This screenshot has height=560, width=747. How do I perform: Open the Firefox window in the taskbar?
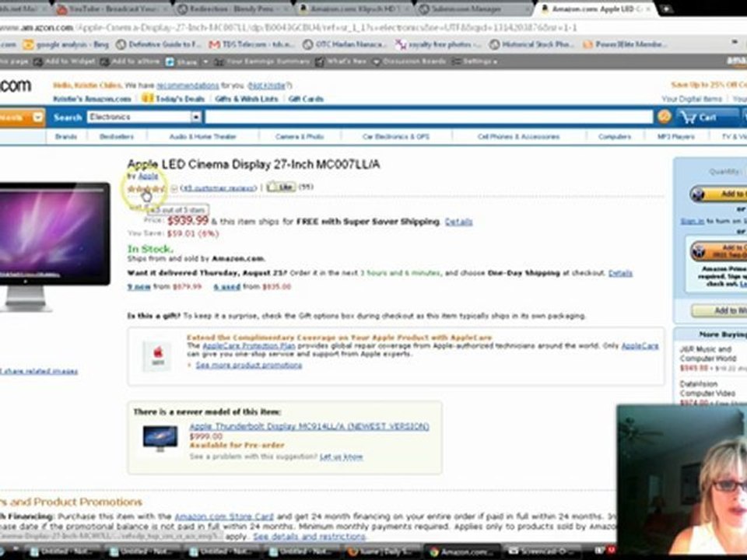(381, 551)
